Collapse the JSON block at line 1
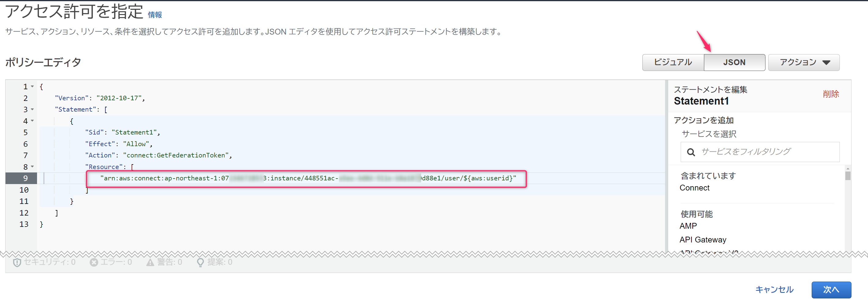The height and width of the screenshot is (303, 868). (32, 87)
